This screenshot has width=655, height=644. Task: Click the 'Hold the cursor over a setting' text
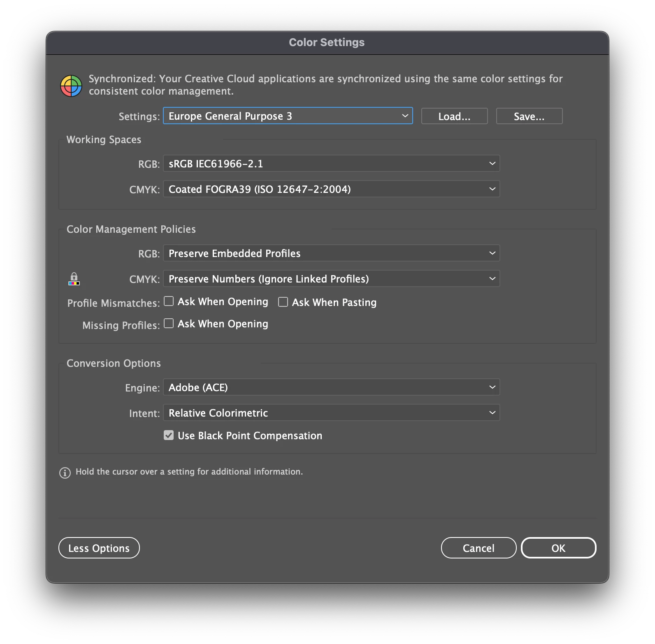(189, 472)
